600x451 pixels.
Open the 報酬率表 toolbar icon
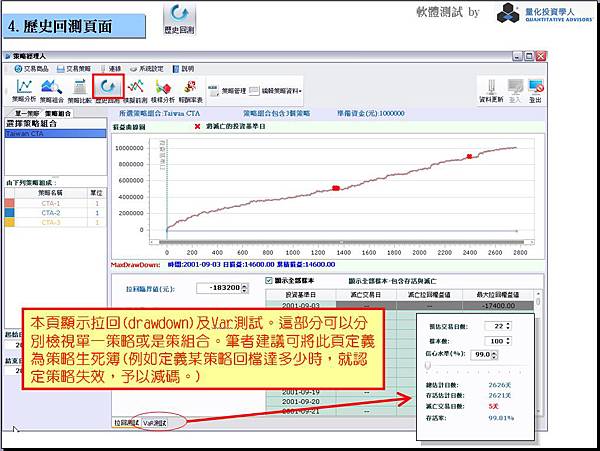pos(190,91)
